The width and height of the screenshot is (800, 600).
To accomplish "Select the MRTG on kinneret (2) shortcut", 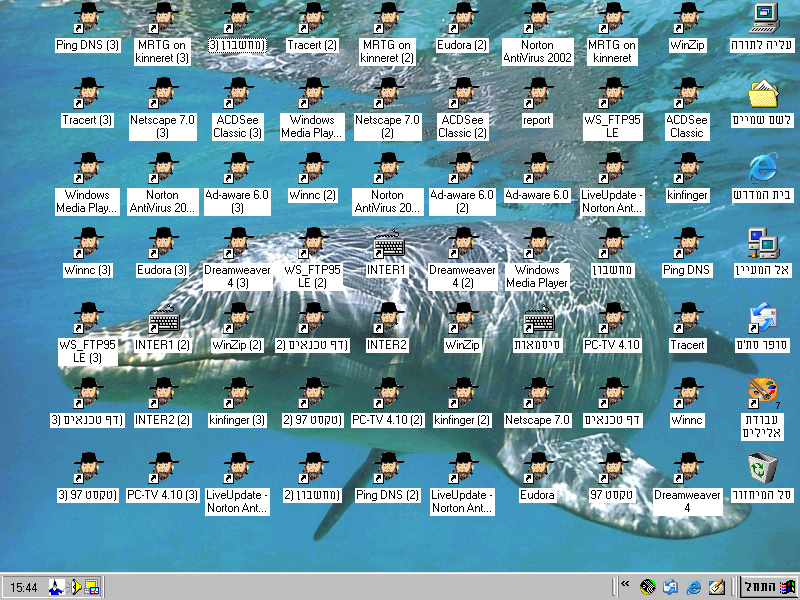I will coord(388,34).
